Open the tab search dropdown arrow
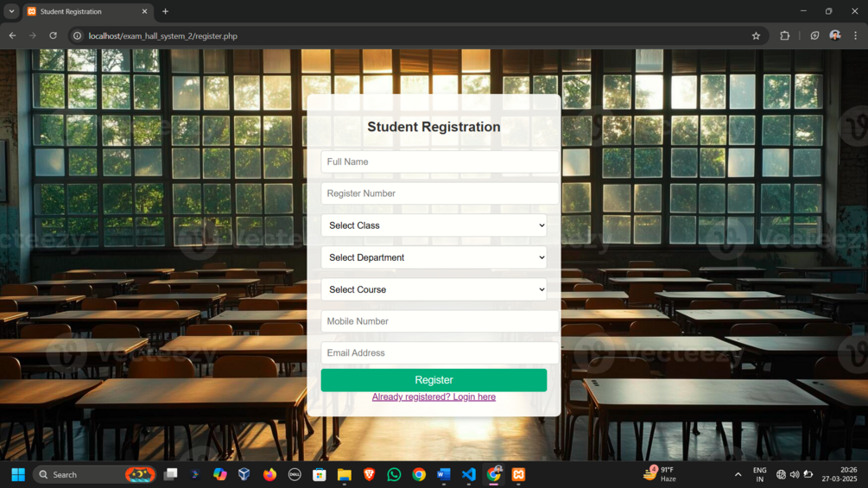 (x=11, y=11)
